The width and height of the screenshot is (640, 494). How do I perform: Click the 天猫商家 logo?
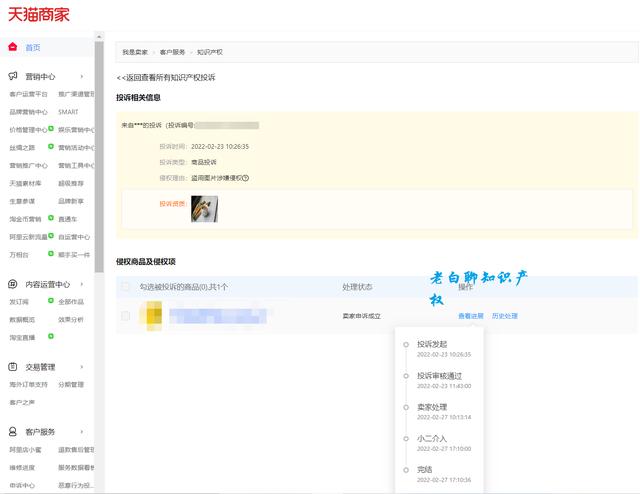39,15
